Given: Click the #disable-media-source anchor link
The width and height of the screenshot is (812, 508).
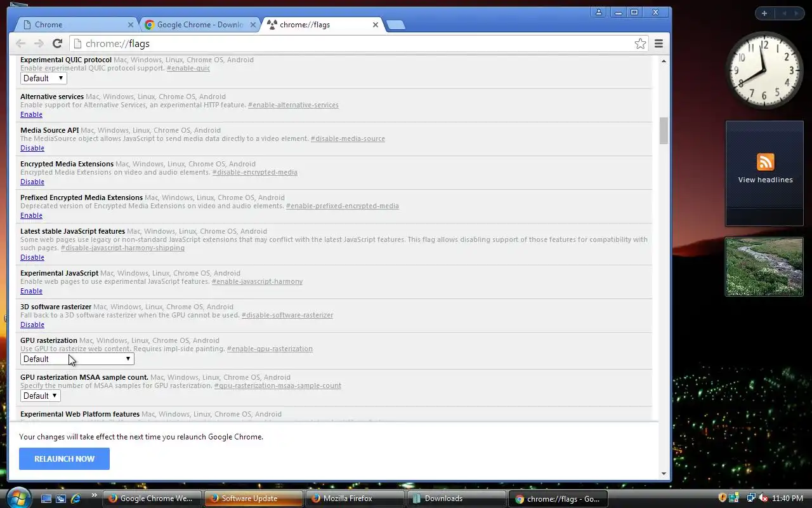Looking at the screenshot, I should click(348, 138).
